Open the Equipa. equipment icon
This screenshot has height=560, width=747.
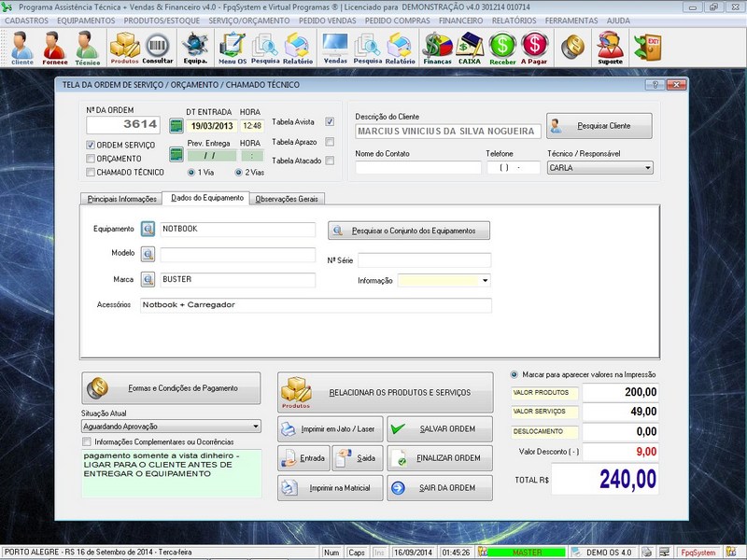click(x=195, y=48)
